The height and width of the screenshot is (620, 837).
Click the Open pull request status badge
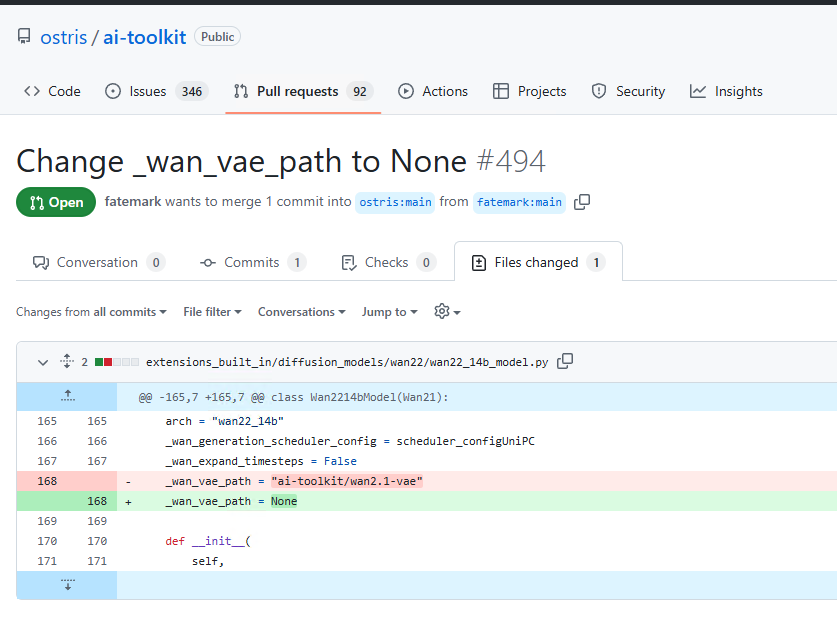56,202
